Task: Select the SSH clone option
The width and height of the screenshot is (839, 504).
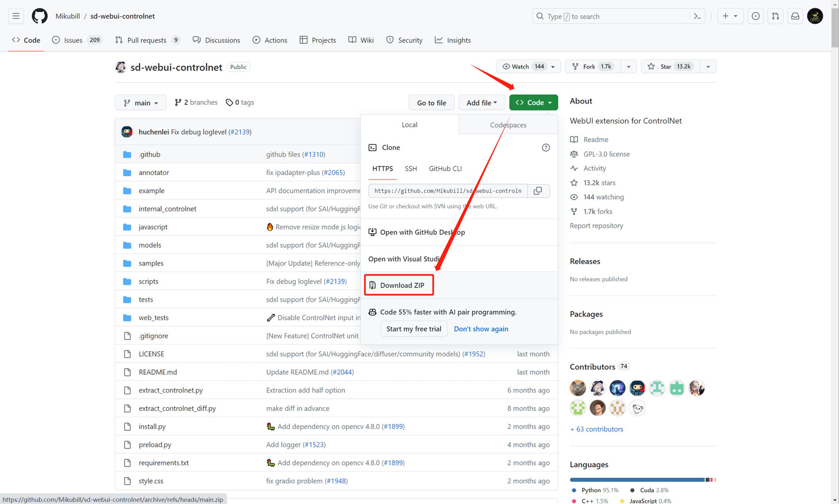Action: tap(411, 169)
